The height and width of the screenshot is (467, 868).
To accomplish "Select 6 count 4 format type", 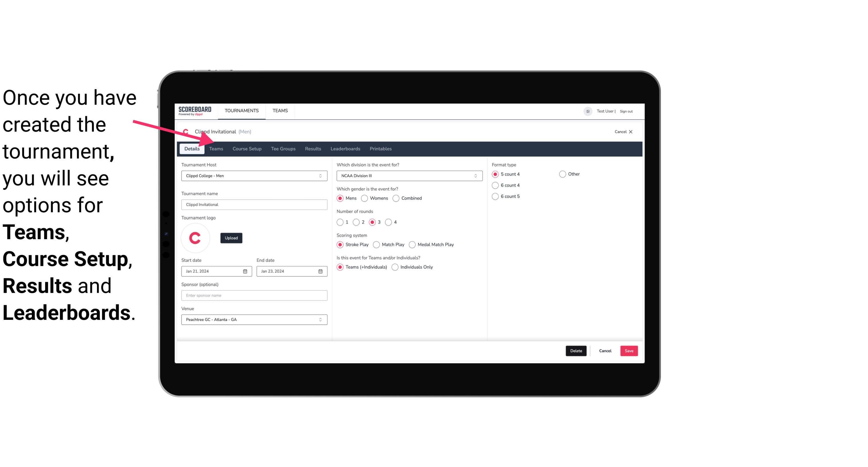I will click(x=495, y=185).
